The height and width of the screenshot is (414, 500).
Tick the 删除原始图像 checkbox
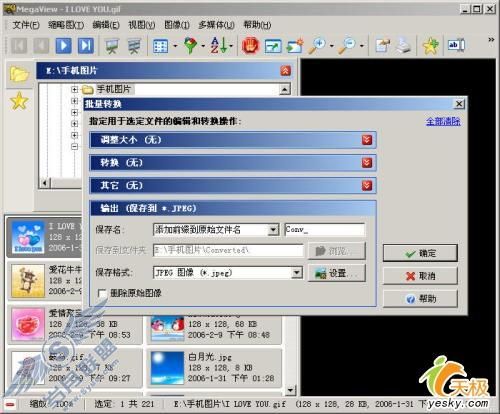coord(102,293)
